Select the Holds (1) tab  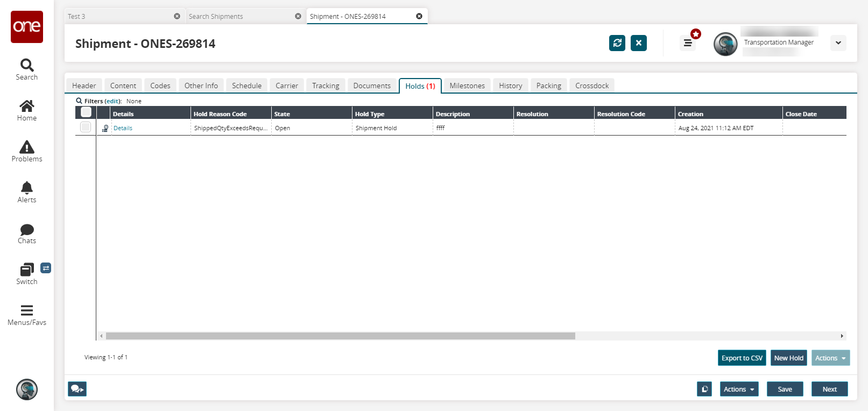(420, 86)
